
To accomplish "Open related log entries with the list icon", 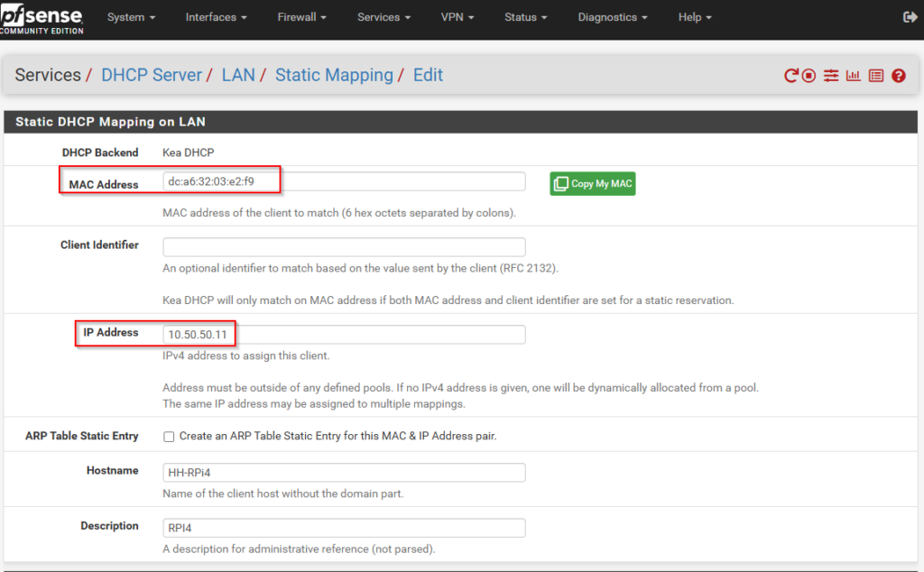I will [x=875, y=76].
